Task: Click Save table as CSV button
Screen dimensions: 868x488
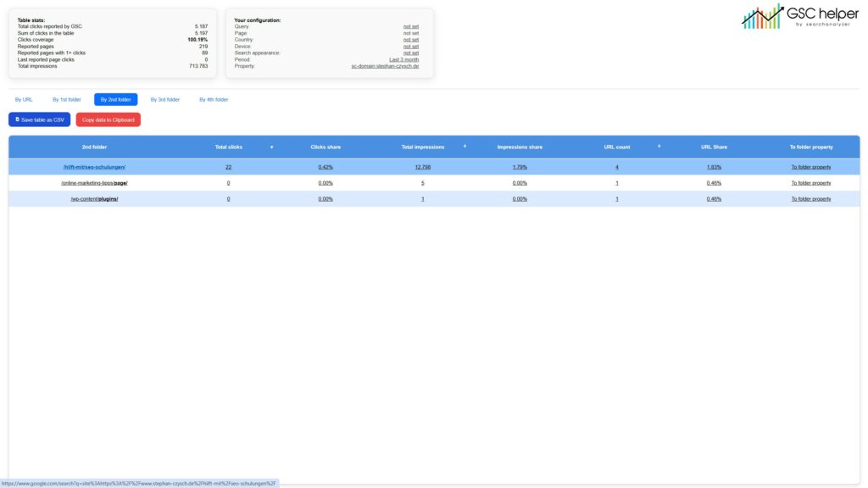Action: (39, 119)
